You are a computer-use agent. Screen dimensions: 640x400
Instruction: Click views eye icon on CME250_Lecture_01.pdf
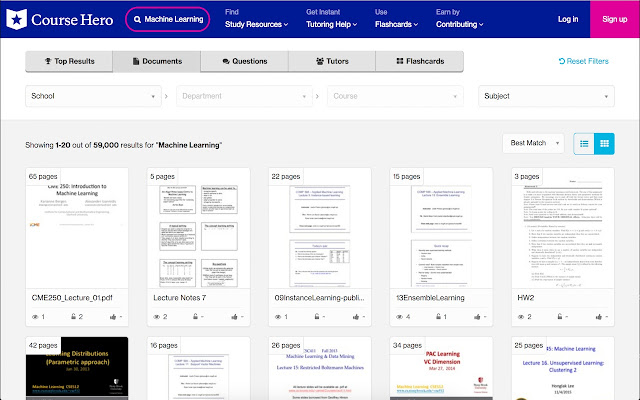coord(35,317)
